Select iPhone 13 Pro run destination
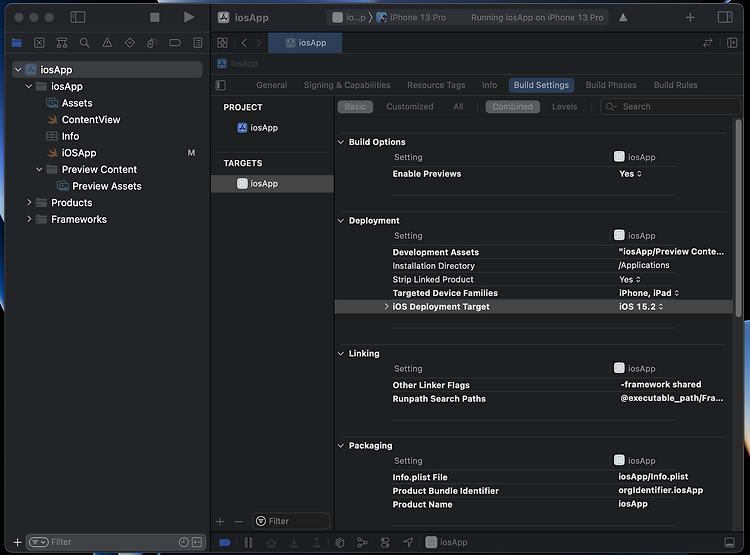Image resolution: width=750 pixels, height=555 pixels. click(x=417, y=17)
